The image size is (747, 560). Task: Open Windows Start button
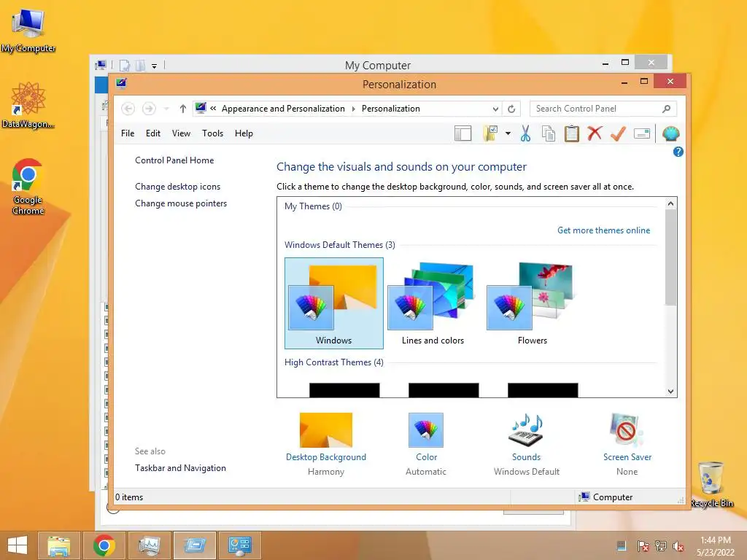pyautogui.click(x=18, y=545)
